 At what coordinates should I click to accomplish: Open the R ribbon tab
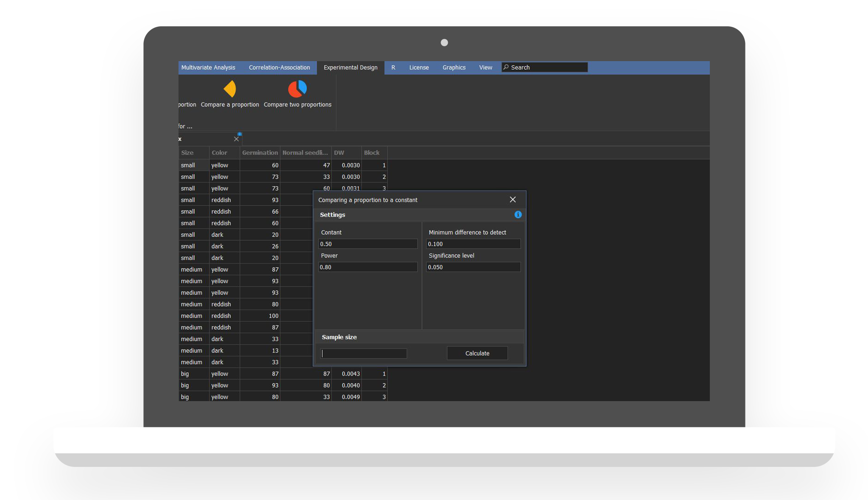(393, 67)
